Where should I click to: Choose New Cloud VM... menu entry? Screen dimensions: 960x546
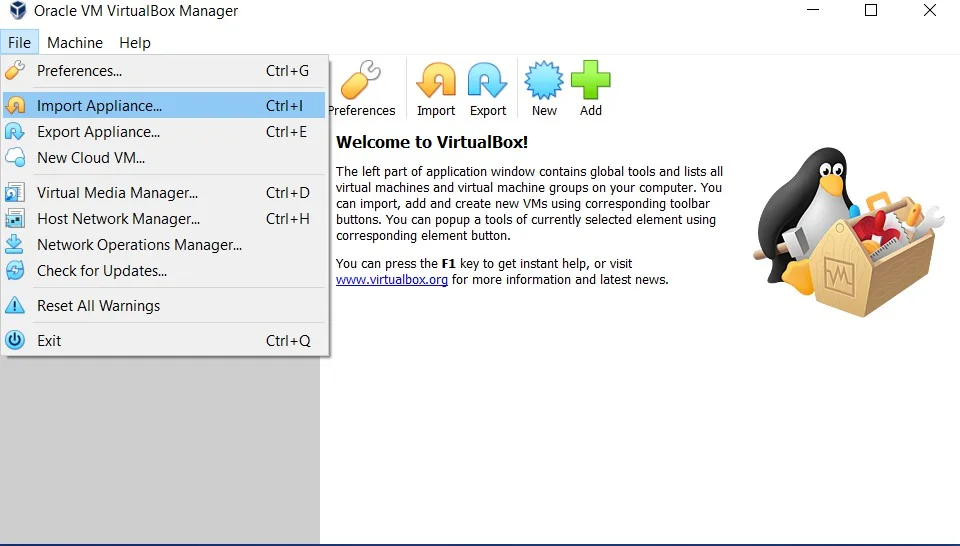164,158
